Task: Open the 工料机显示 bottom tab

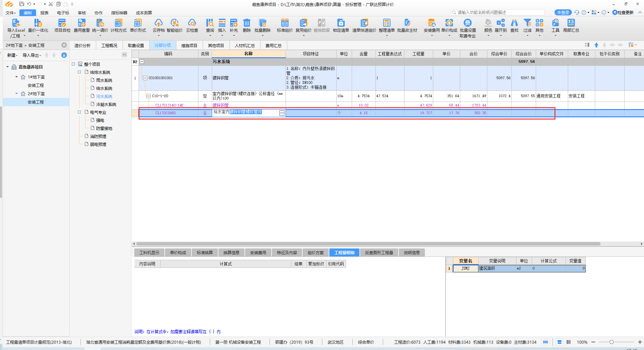Action: (149, 252)
